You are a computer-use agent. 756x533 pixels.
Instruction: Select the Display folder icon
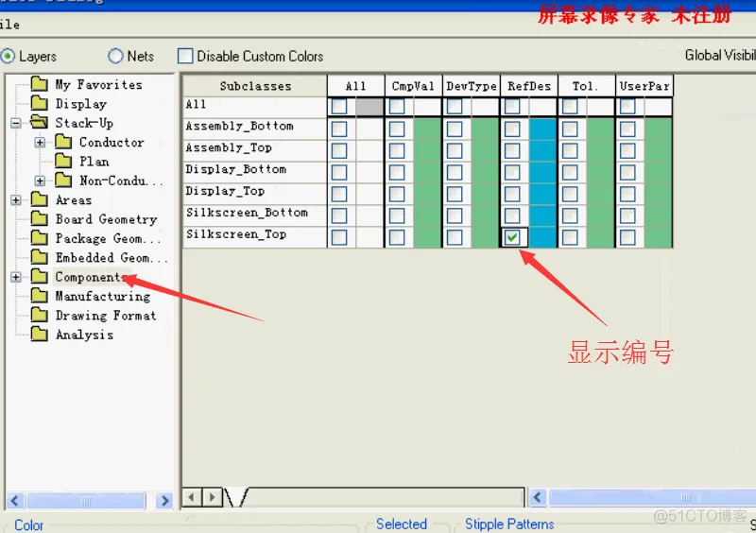[x=39, y=104]
